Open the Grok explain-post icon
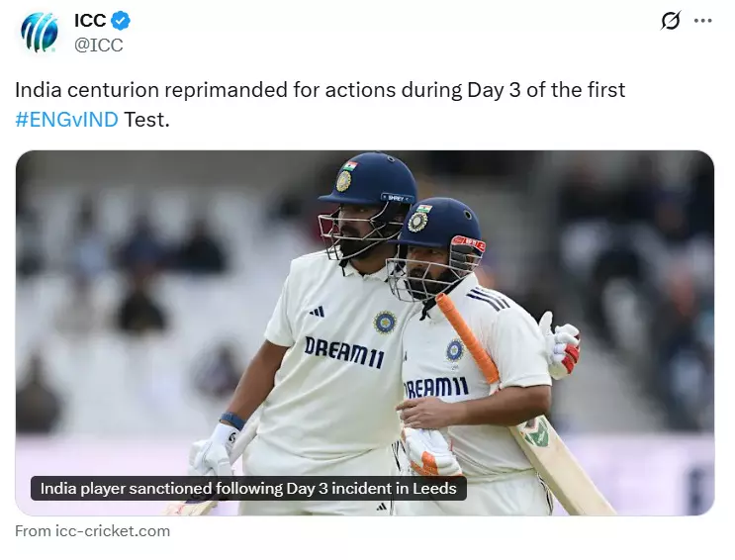735x560 pixels. click(671, 21)
